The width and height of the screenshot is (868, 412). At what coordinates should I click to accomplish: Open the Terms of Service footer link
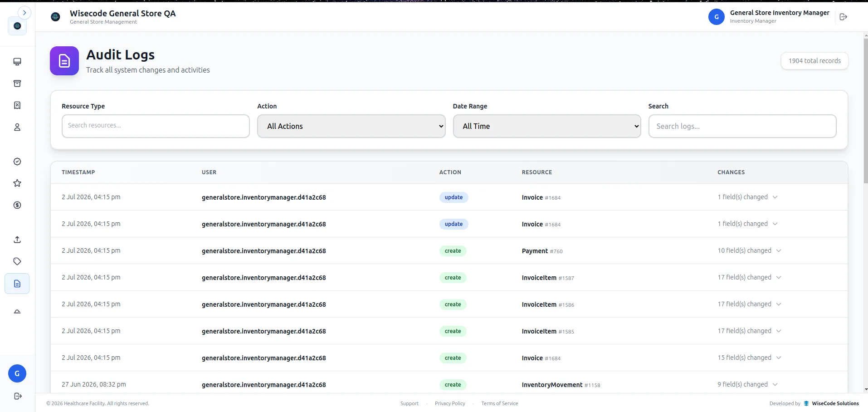(500, 403)
